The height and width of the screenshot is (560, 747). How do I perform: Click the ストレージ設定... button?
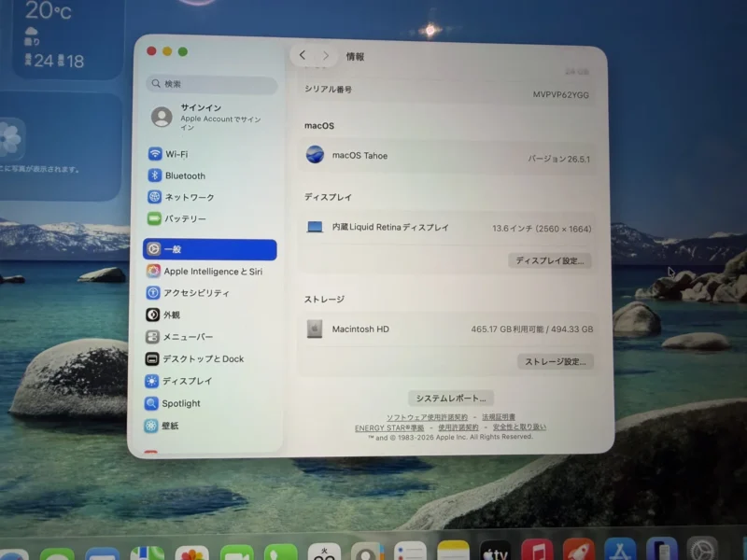pyautogui.click(x=556, y=362)
